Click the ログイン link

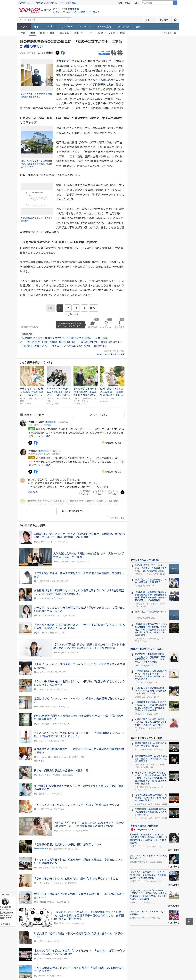(x=57, y=12)
